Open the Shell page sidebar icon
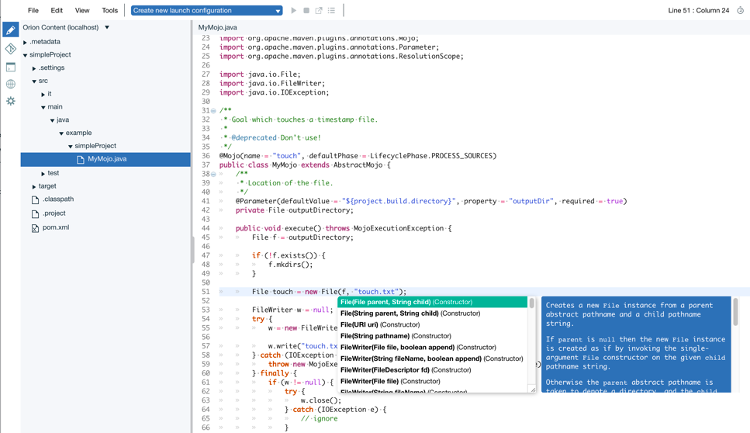Screen dimensions: 750x433 click(10, 66)
